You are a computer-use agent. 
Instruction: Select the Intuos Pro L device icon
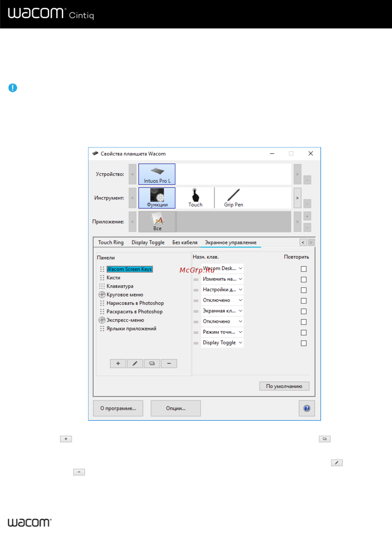click(157, 174)
